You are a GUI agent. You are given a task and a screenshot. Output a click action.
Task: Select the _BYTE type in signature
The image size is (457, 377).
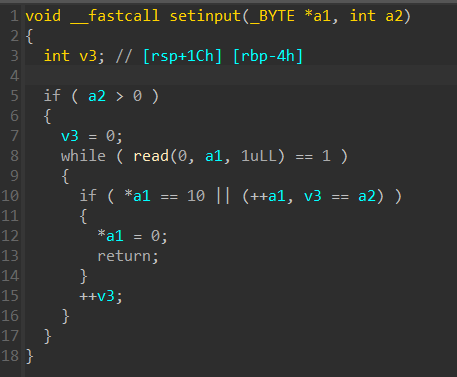[272, 16]
